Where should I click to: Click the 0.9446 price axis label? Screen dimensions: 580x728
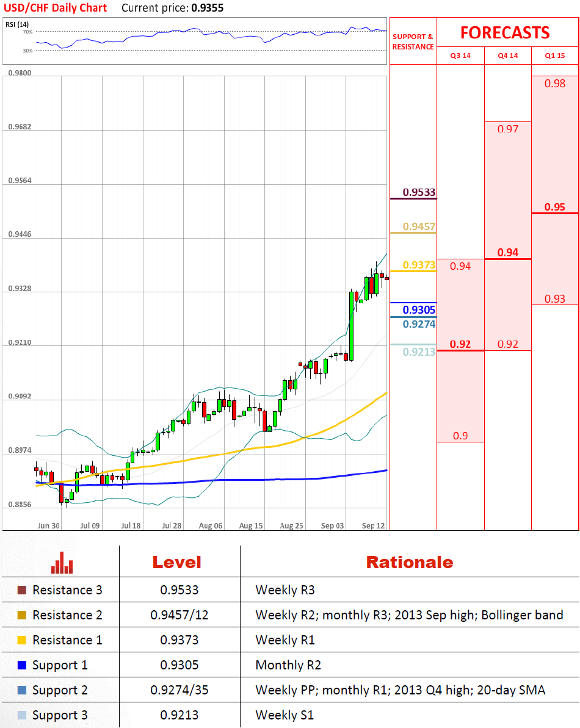[x=20, y=234]
